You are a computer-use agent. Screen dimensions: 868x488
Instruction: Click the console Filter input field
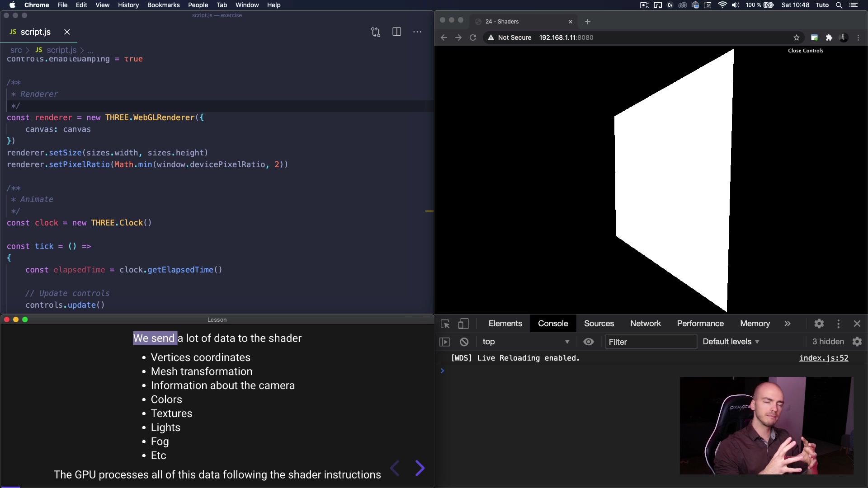[651, 342]
